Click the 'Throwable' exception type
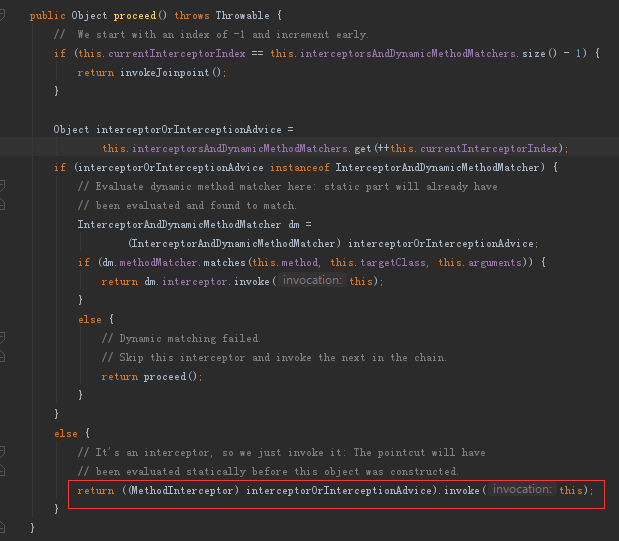This screenshot has width=619, height=541. (x=242, y=16)
